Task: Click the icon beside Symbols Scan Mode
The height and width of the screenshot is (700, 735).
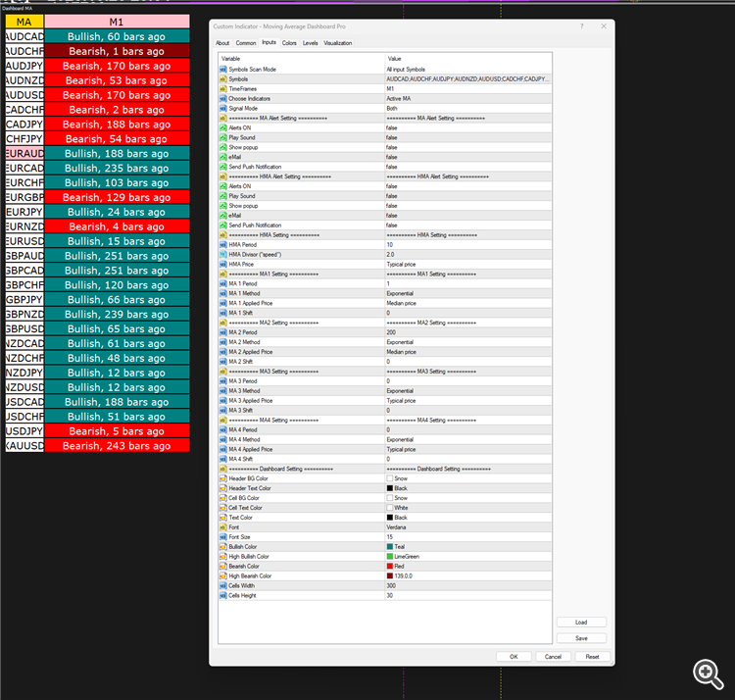Action: (223, 70)
